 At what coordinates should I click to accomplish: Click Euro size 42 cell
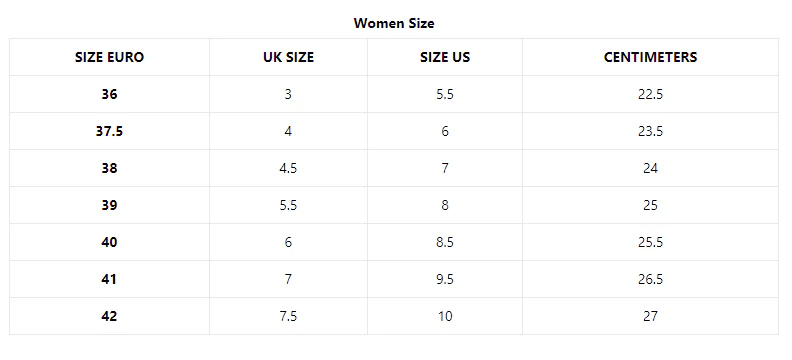[110, 316]
